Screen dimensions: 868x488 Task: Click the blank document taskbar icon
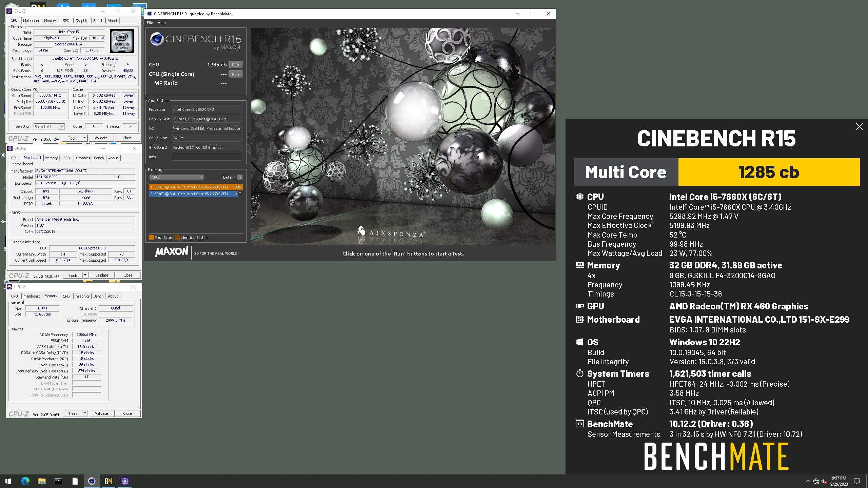pos(75,481)
